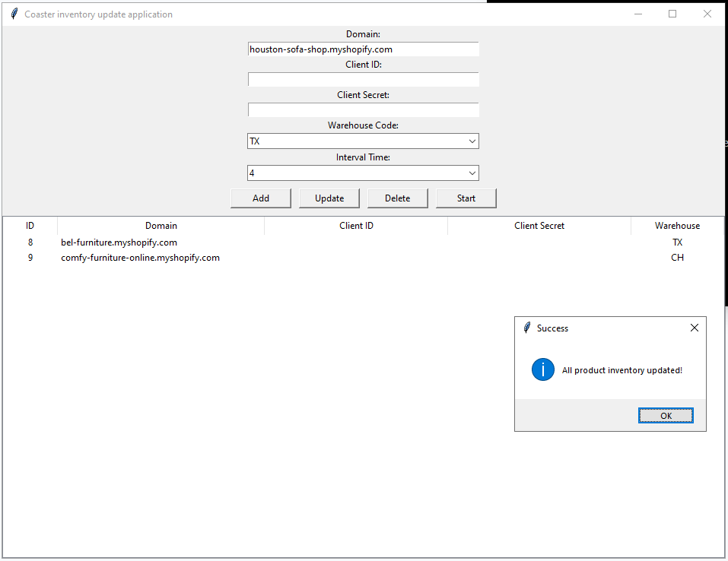Click the Client ID input field
This screenshot has width=728, height=561.
click(363, 79)
